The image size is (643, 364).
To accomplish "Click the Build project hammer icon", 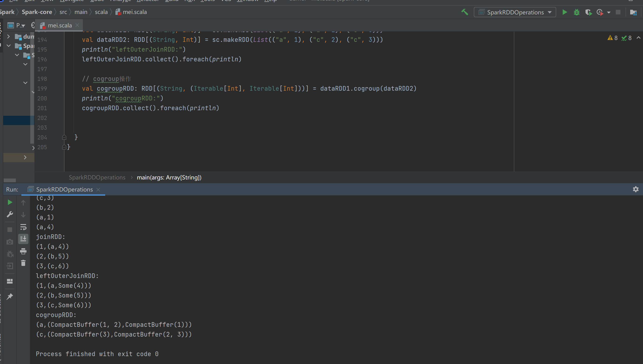I will click(x=465, y=12).
